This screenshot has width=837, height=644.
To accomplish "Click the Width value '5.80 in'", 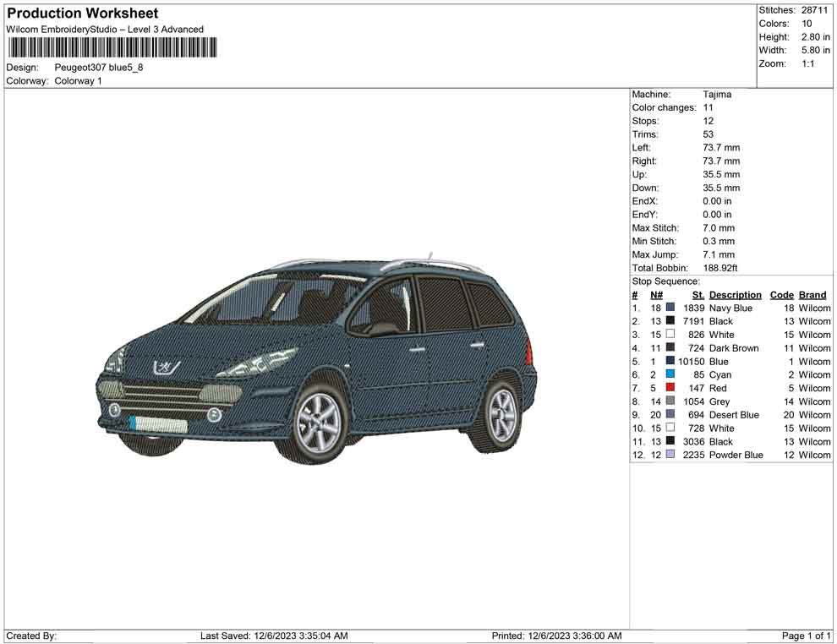I will 815,50.
